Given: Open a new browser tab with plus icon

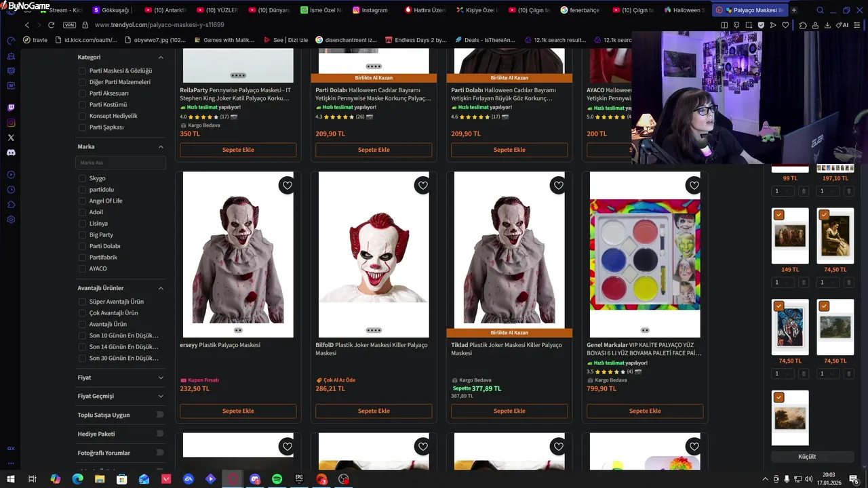Looking at the screenshot, I should click(x=794, y=10).
